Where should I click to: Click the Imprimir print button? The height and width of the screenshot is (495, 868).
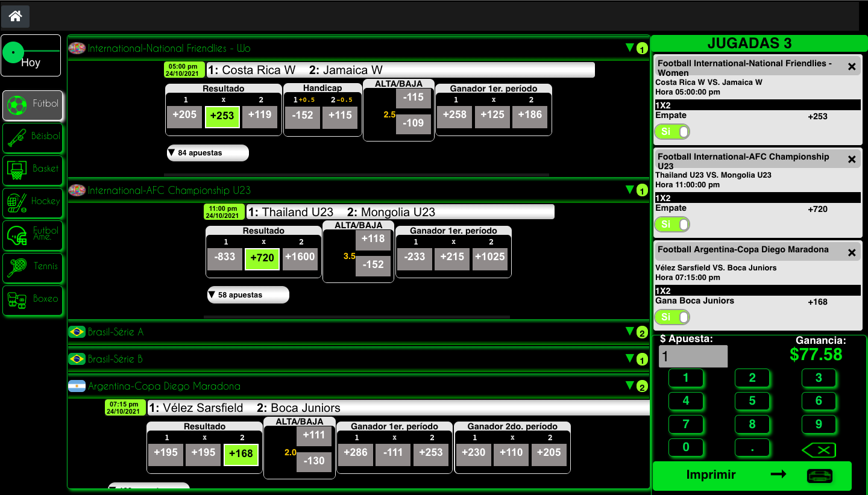click(x=752, y=475)
